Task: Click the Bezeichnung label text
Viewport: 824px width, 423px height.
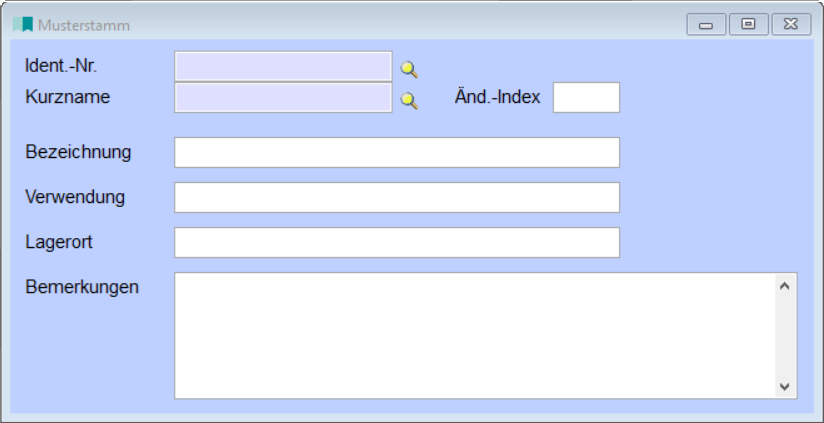Action: [78, 152]
